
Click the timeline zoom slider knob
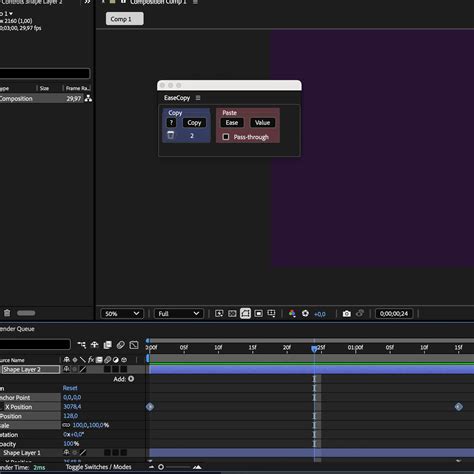point(161,467)
